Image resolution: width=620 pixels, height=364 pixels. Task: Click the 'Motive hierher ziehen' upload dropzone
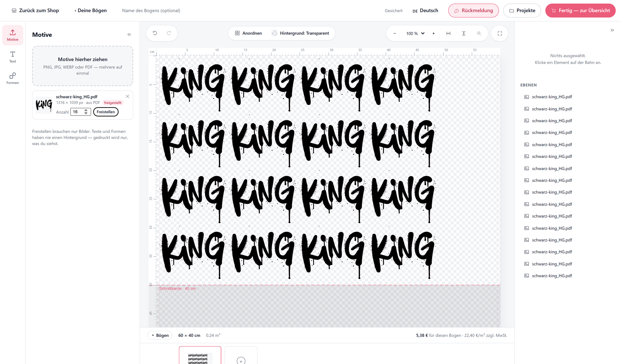82,66
